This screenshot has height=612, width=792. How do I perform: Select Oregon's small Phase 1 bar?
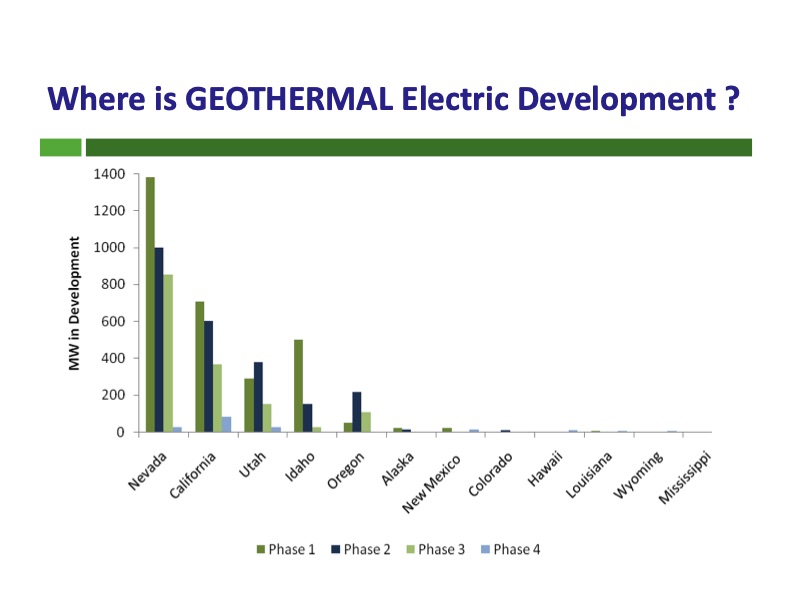[x=348, y=428]
